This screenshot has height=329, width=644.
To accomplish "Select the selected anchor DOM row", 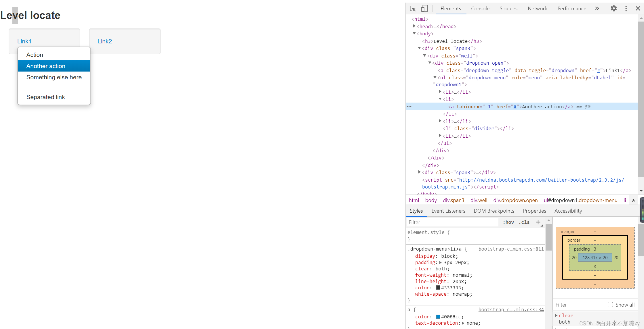I will [521, 107].
